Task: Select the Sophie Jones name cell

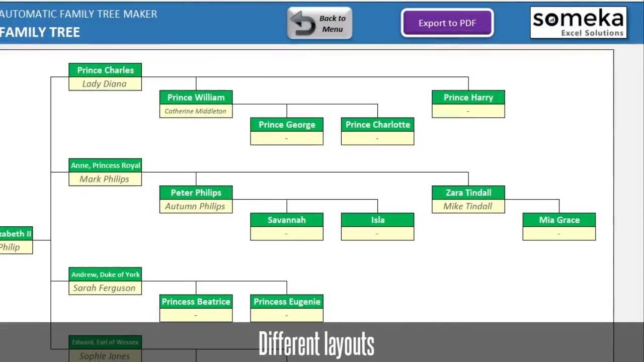Action: tap(105, 355)
